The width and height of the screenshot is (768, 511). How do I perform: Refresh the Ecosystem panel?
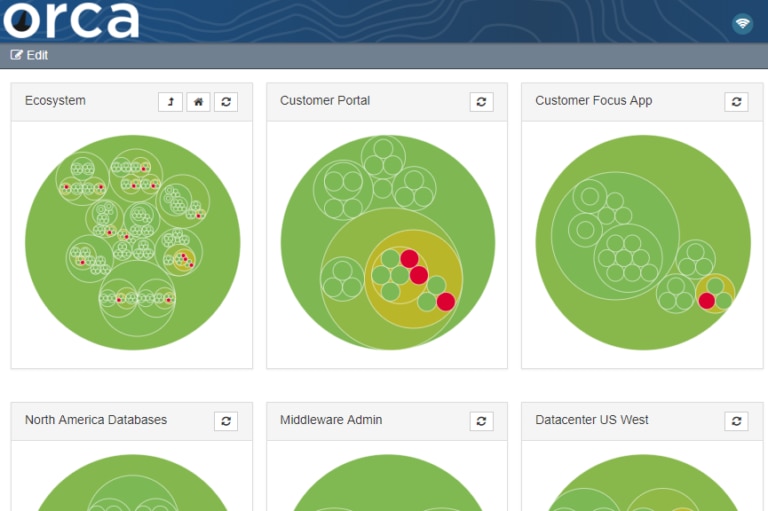pos(226,102)
